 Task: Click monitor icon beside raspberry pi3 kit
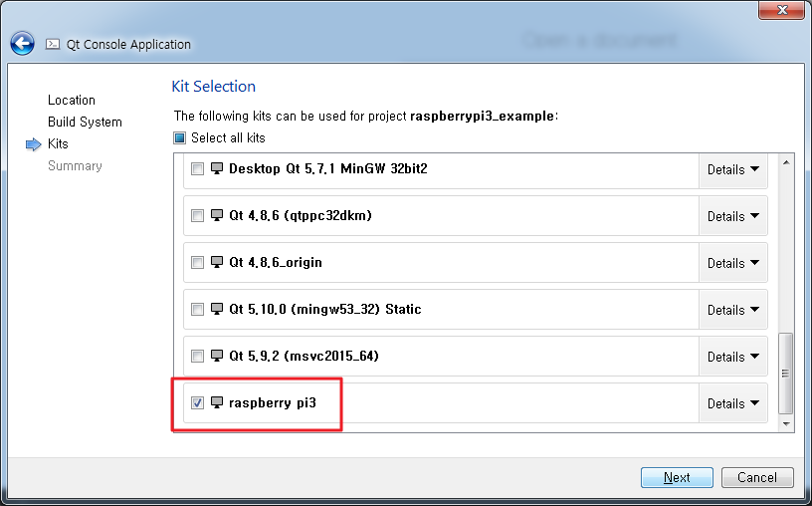click(217, 402)
